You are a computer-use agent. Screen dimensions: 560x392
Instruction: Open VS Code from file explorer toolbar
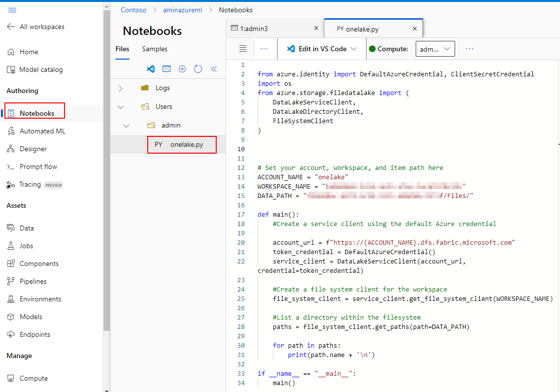click(x=151, y=69)
